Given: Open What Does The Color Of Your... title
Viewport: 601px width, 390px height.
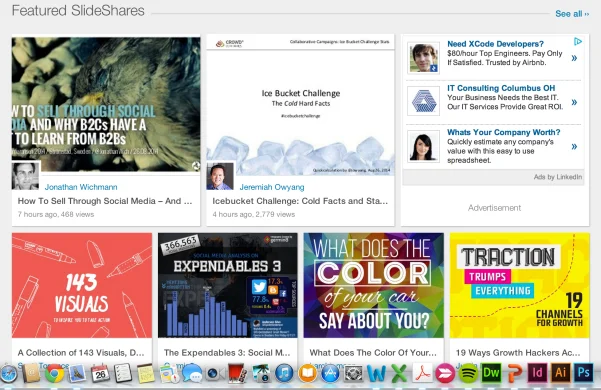Looking at the screenshot, I should point(373,352).
